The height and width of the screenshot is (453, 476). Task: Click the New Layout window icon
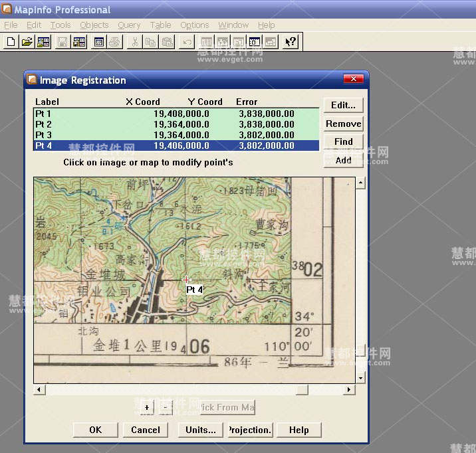tap(255, 42)
